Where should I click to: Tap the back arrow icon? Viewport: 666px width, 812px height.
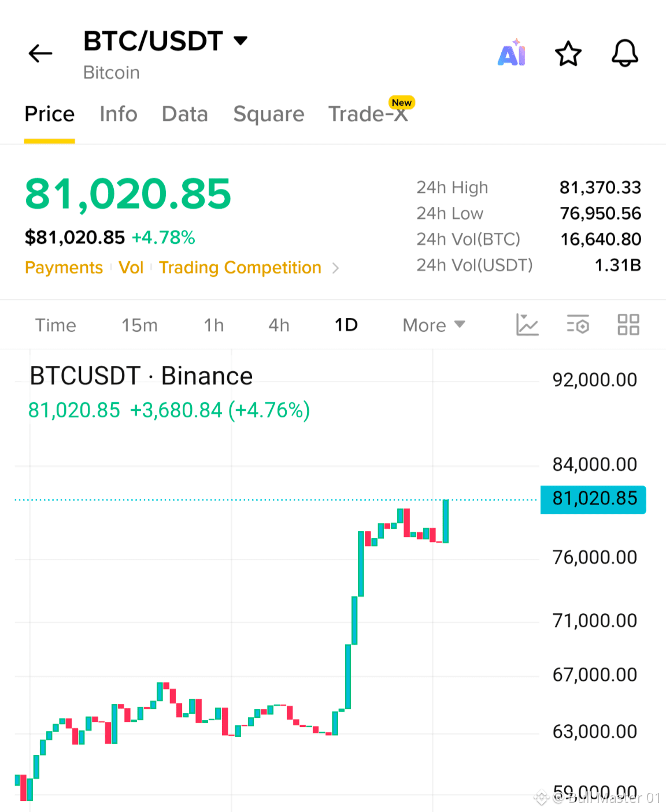pos(40,54)
